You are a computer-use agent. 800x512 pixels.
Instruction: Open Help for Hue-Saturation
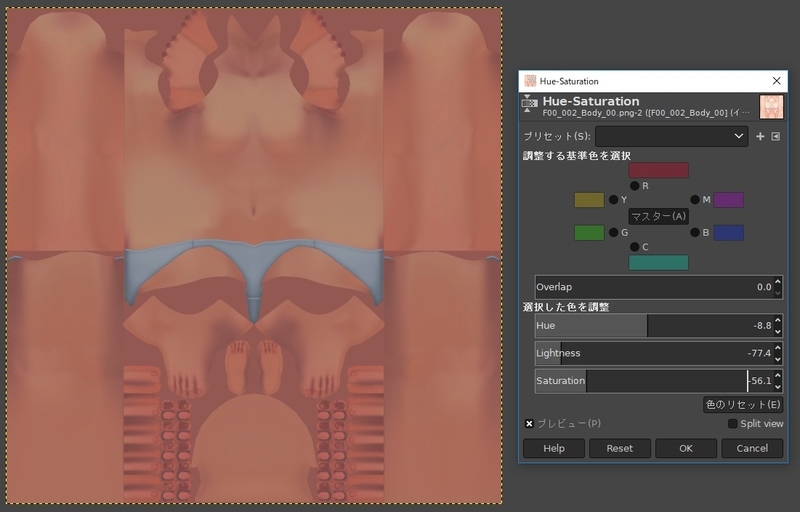554,448
